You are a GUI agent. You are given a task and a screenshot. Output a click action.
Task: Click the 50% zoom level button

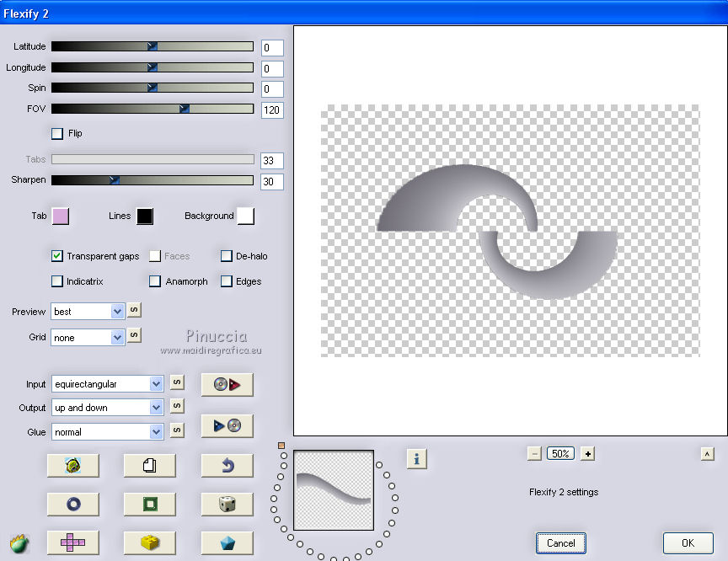[561, 453]
